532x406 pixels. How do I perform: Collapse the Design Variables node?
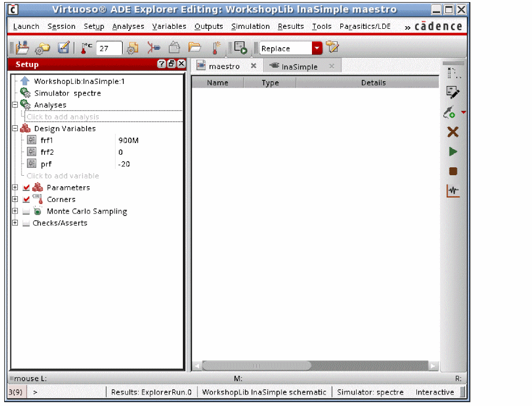tap(15, 129)
